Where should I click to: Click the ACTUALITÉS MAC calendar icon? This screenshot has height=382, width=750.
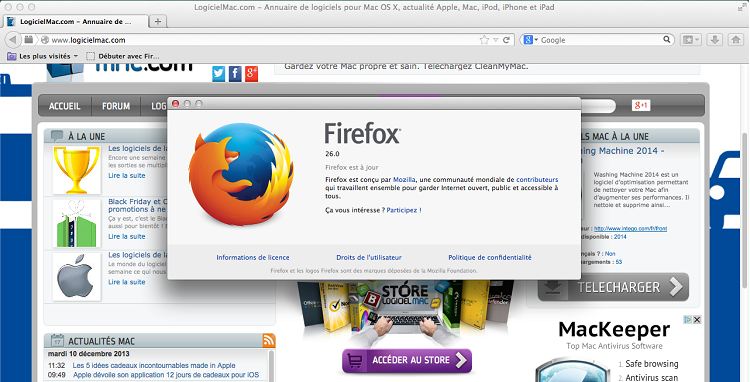tap(57, 340)
